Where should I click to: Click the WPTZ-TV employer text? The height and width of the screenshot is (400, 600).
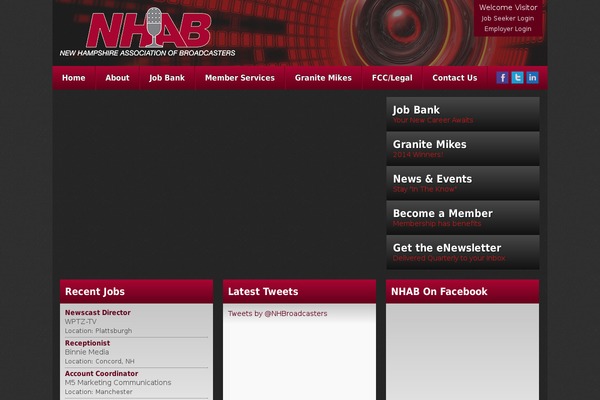80,322
